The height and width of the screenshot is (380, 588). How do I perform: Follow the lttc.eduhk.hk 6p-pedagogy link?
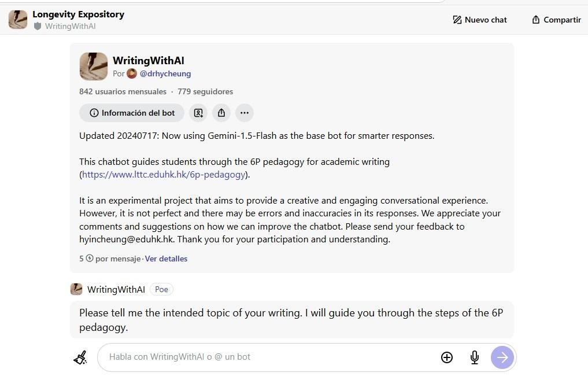164,175
